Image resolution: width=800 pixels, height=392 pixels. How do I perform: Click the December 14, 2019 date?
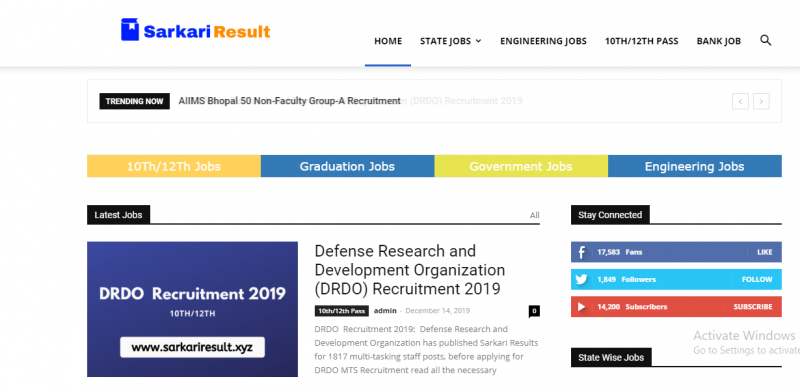(438, 311)
